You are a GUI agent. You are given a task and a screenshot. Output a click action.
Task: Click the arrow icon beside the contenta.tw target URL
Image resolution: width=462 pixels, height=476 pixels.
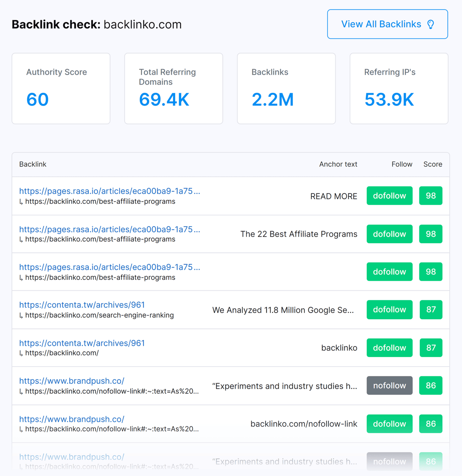point(22,316)
